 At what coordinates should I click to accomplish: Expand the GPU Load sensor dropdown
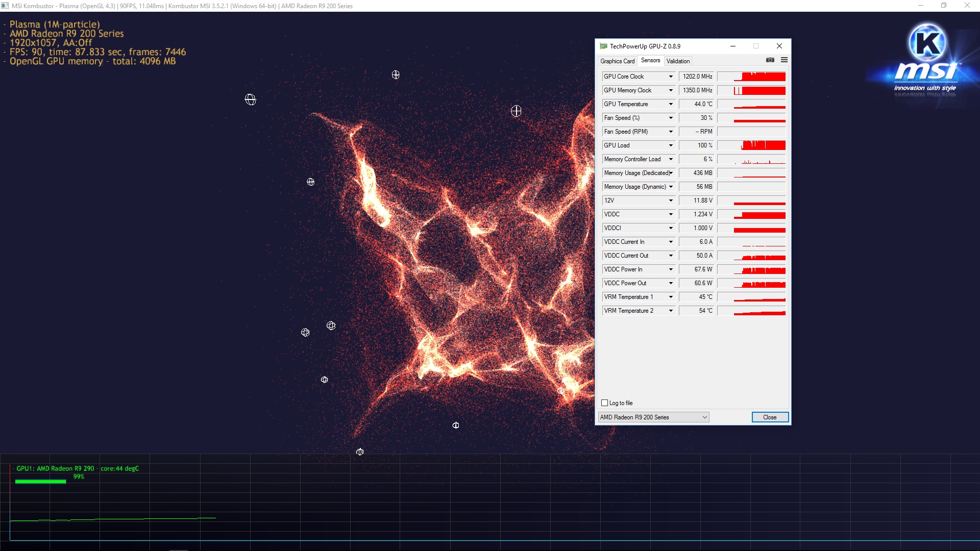(671, 145)
